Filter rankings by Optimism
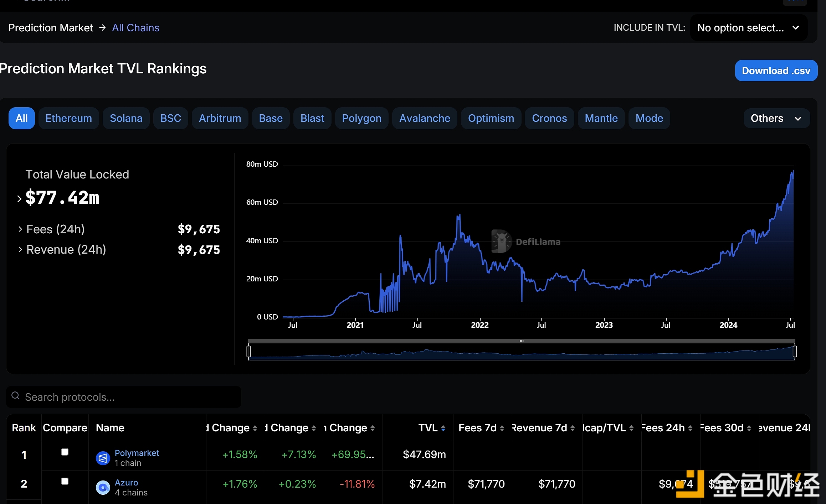The width and height of the screenshot is (826, 504). coord(491,118)
